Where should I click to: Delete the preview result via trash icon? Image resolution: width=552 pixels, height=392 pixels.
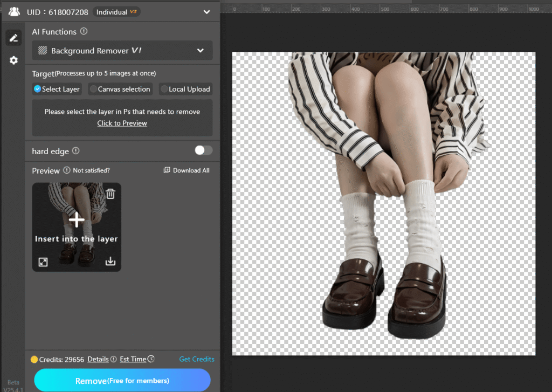point(110,193)
